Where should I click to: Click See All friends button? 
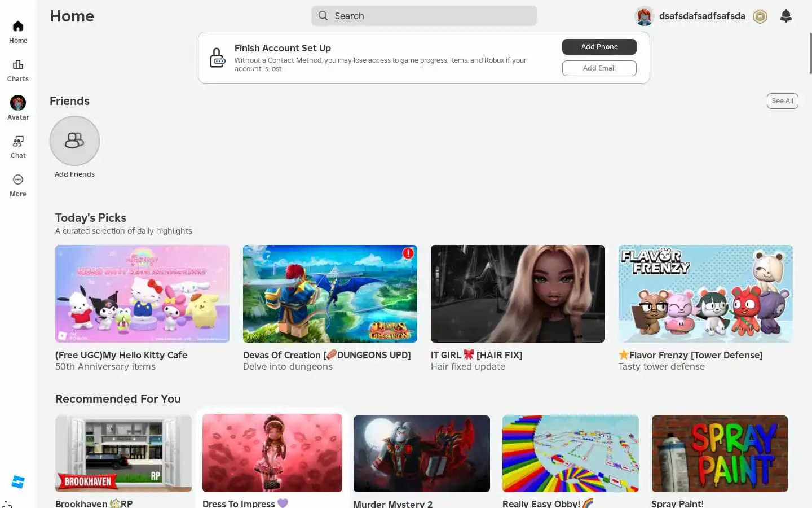pyautogui.click(x=783, y=101)
